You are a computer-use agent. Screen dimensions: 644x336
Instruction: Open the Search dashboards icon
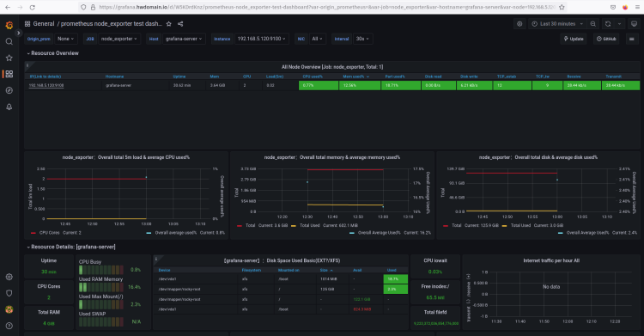click(9, 41)
